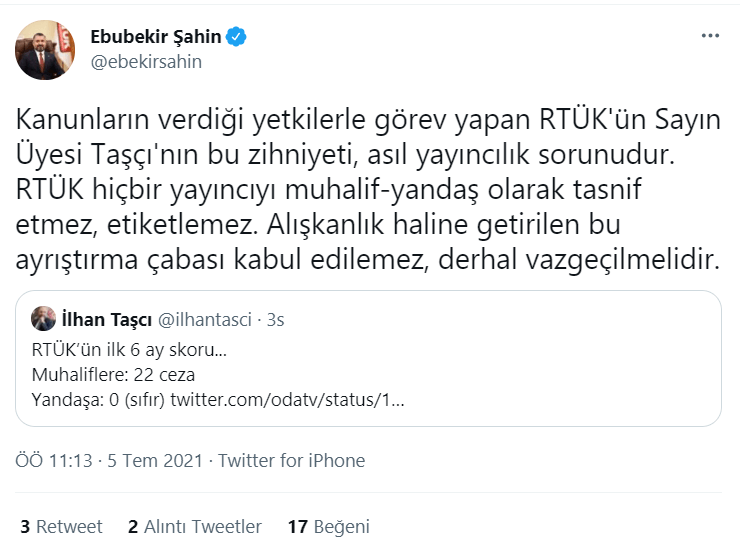The width and height of the screenshot is (740, 540).
Task: Click the Yandaşa: 0 (sıfır) text
Action: pos(98,400)
